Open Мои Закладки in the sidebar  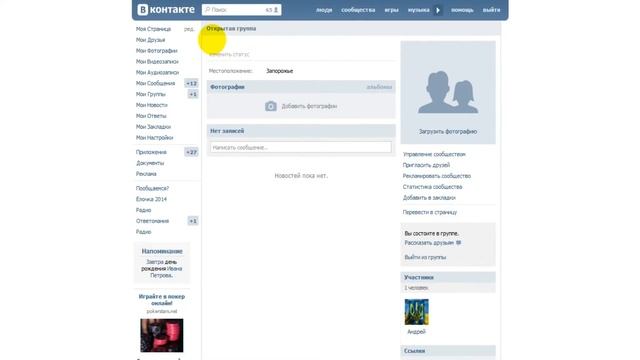pyautogui.click(x=153, y=127)
